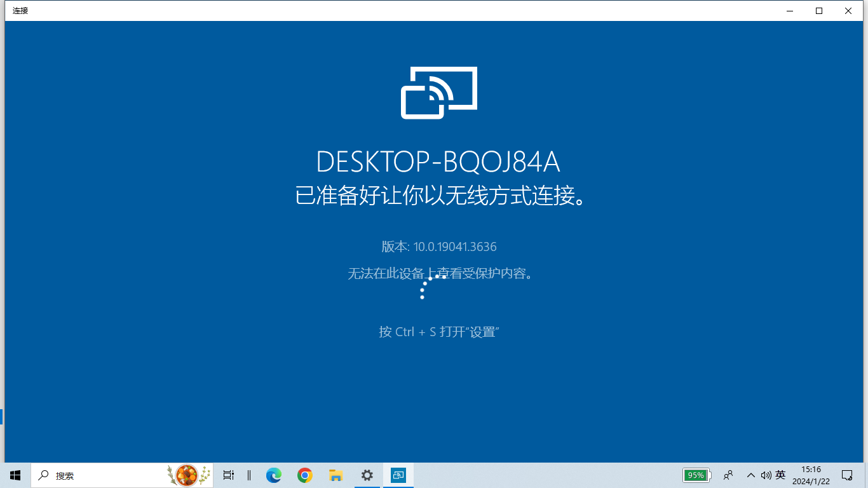Click the taskbar search box 搜索
Screen dimensions: 868x488
click(122, 475)
